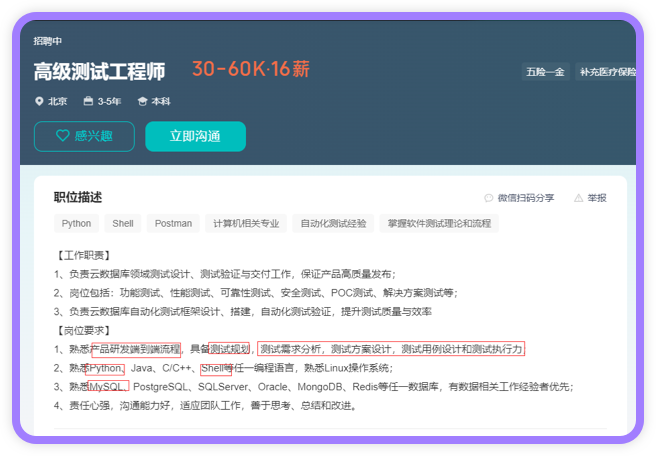This screenshot has width=656, height=456.
Task: Click the job title 高级测试工程师
Action: [100, 71]
